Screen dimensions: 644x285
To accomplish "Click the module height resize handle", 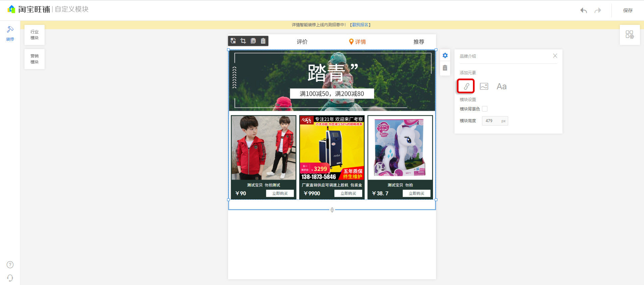I will (332, 210).
